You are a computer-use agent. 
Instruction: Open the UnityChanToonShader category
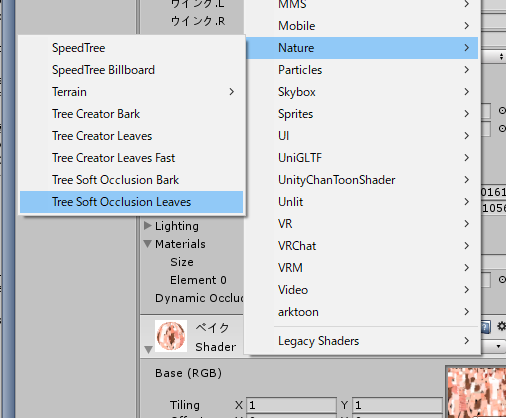coord(362,180)
